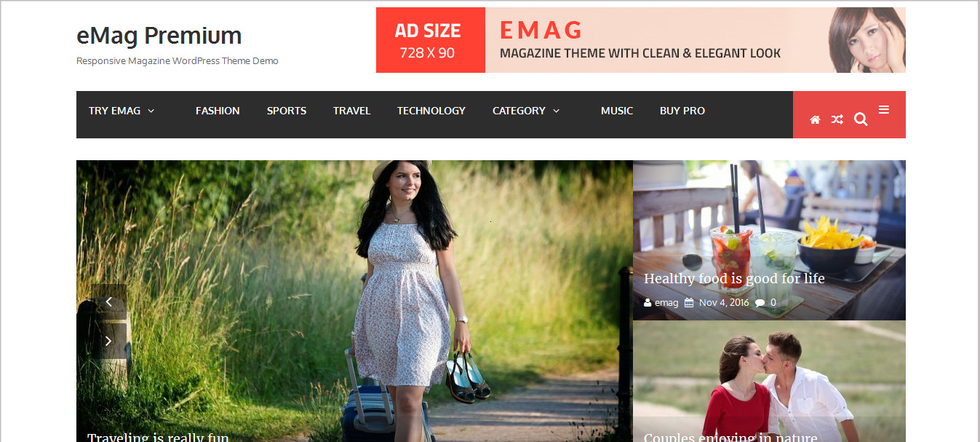Expand the Category dropdown arrow

[x=557, y=111]
